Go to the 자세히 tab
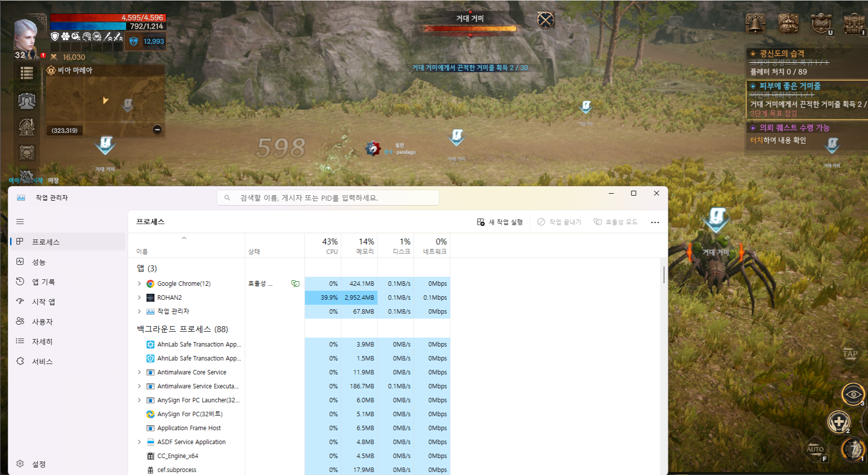 pos(68,341)
